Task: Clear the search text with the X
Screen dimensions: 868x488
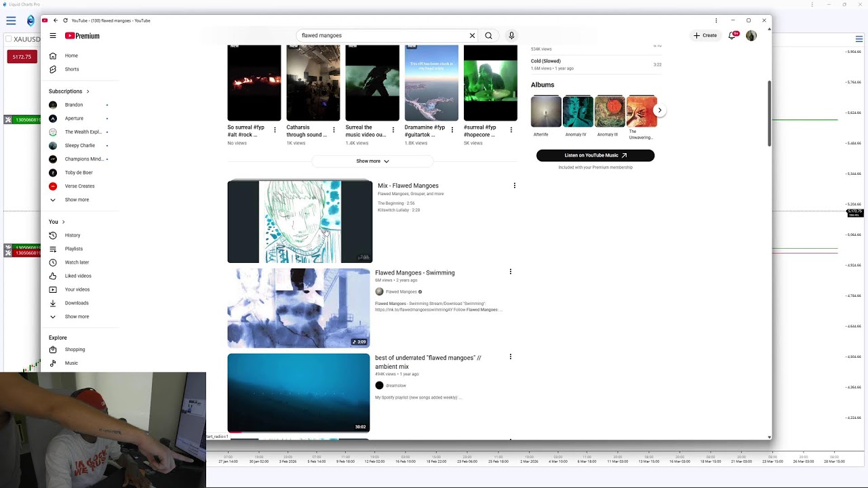Action: pos(473,35)
